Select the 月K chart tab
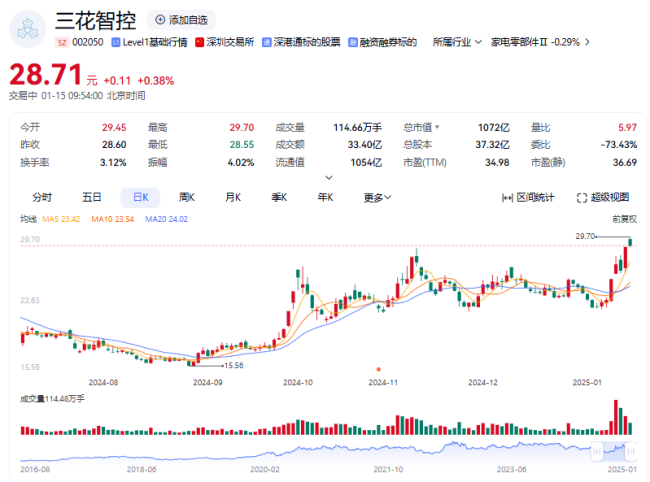The width and height of the screenshot is (650, 482). pos(233,197)
